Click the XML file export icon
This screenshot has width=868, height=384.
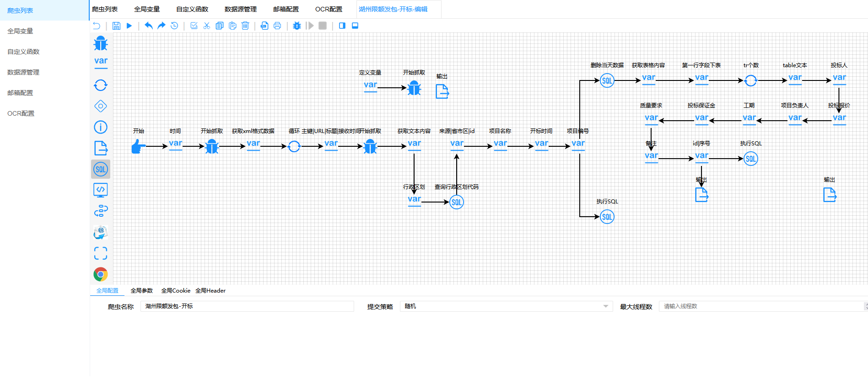(x=264, y=26)
